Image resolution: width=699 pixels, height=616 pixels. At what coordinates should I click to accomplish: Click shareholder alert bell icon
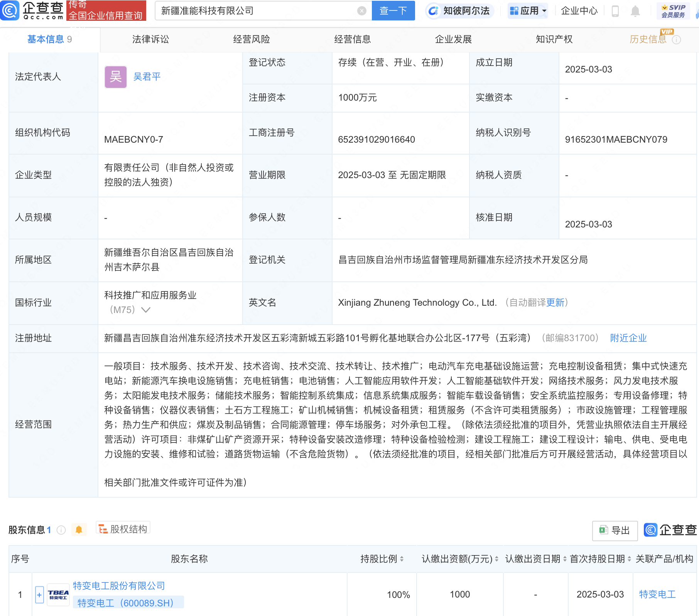click(x=79, y=530)
